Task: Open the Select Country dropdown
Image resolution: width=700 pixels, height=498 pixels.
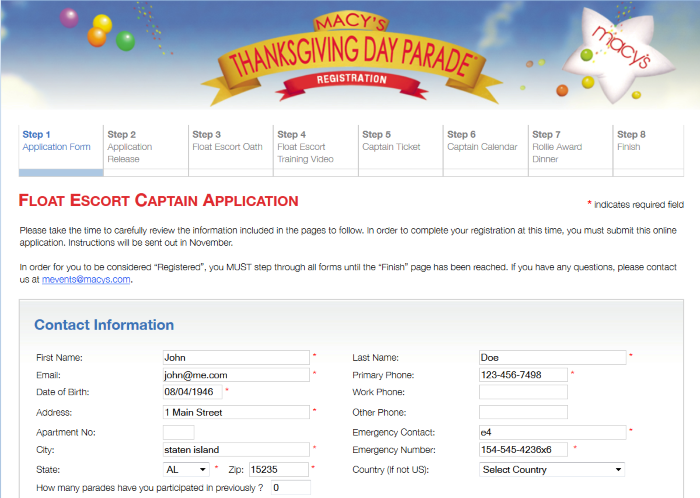Action: click(552, 469)
